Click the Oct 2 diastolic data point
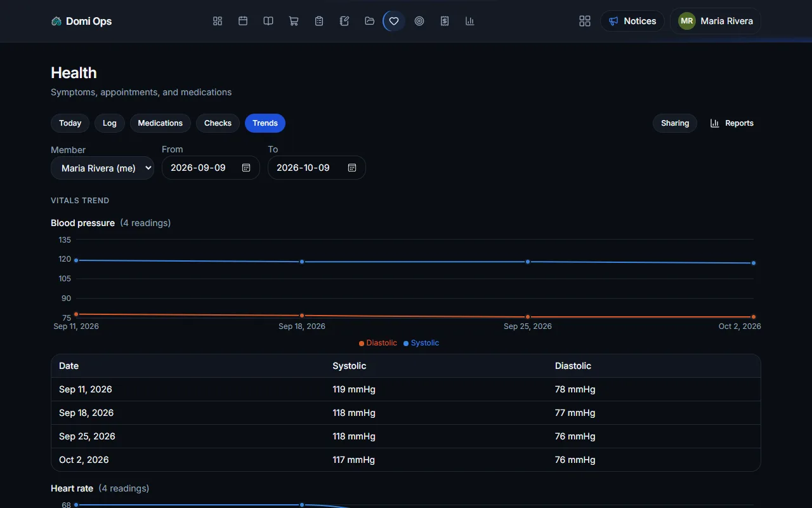This screenshot has height=508, width=812. click(x=754, y=317)
